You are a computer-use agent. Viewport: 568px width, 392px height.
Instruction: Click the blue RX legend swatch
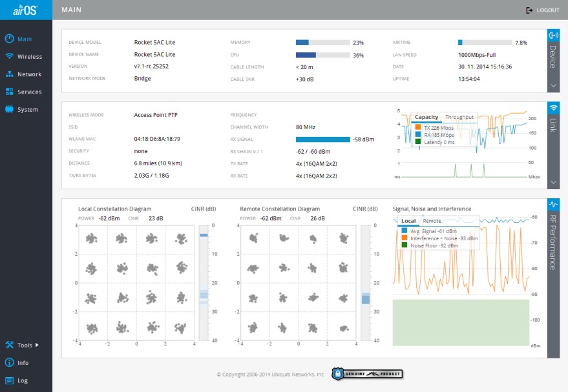pos(417,134)
